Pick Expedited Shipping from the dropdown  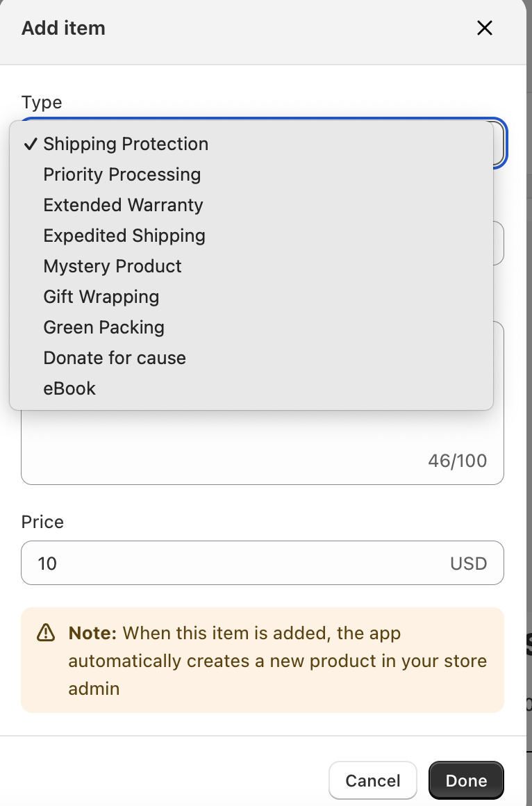point(124,236)
